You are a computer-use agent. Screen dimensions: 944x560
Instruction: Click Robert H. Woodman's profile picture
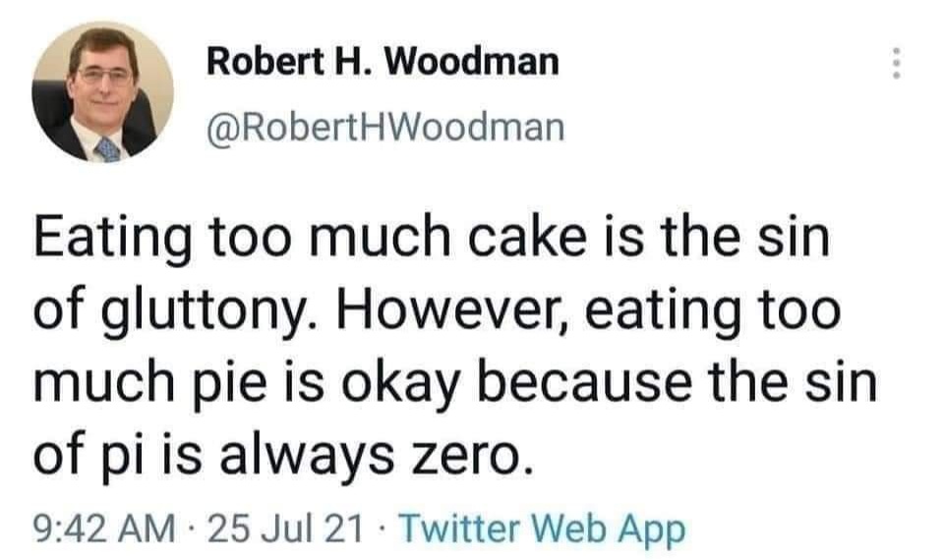(101, 91)
